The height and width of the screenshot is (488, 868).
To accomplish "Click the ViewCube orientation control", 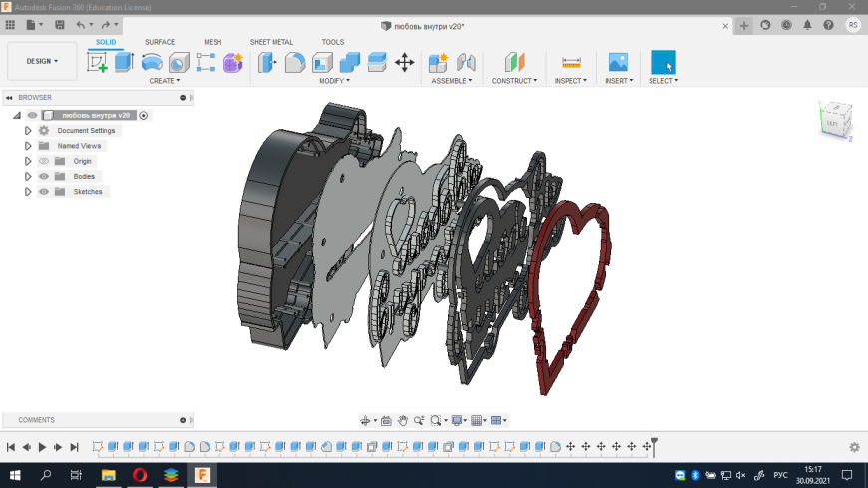I will 833,121.
